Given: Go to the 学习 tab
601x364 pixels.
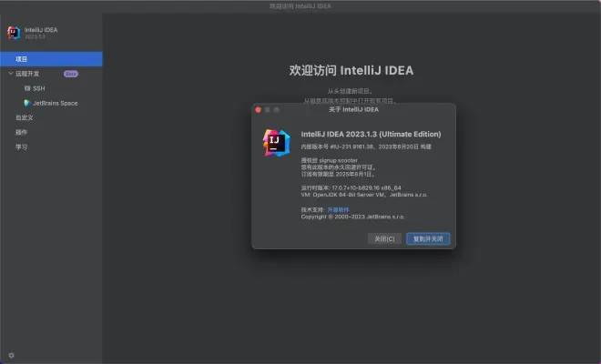Looking at the screenshot, I should 21,147.
